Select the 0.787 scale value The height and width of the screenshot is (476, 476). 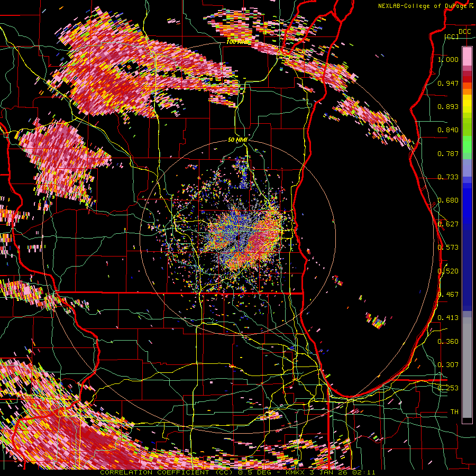[x=448, y=153]
